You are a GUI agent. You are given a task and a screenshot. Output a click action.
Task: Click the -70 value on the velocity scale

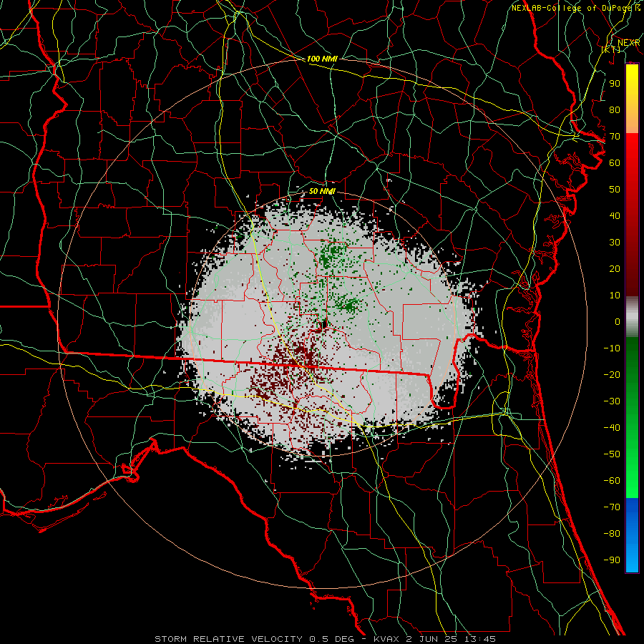tap(612, 507)
